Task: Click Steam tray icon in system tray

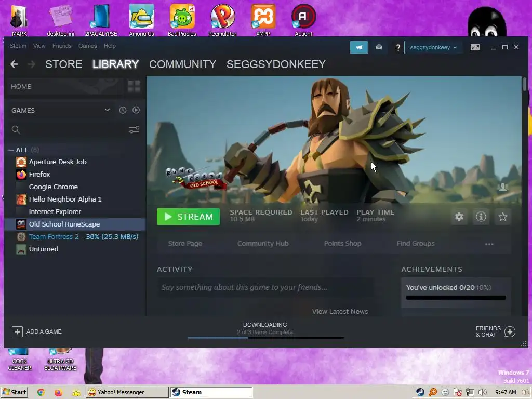Action: click(420, 392)
